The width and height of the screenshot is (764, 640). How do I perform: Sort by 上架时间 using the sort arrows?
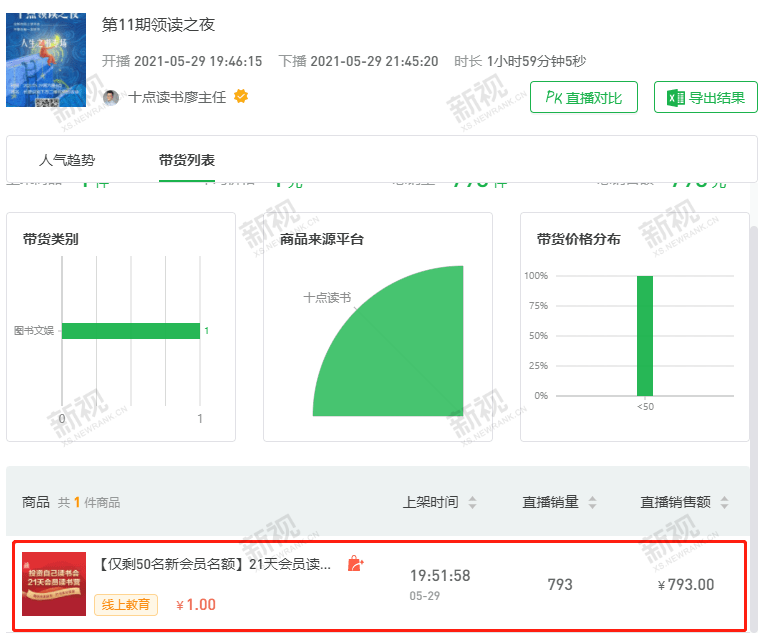point(472,502)
